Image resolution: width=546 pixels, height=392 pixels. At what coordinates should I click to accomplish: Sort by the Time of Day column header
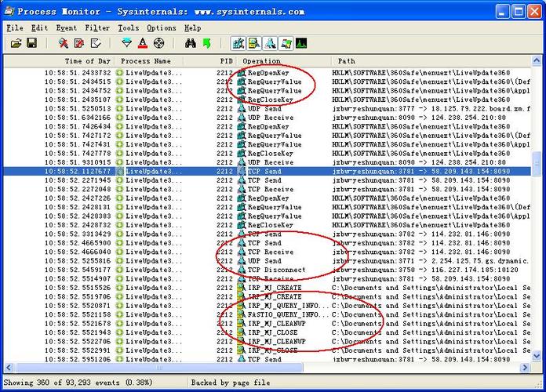coord(59,61)
